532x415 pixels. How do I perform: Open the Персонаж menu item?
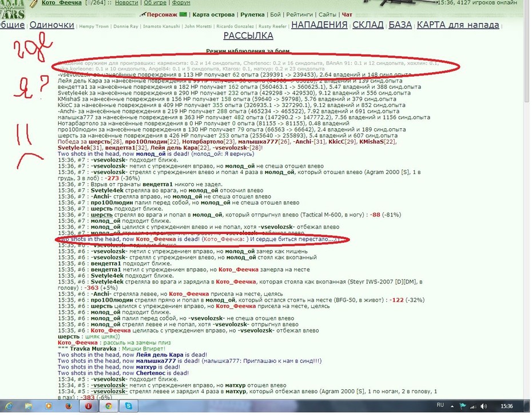(162, 15)
